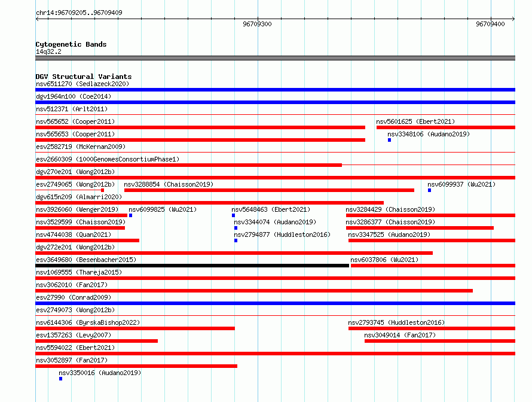Open nsv3347525 (Audano2019) label
The image size is (532, 402).
389,234
